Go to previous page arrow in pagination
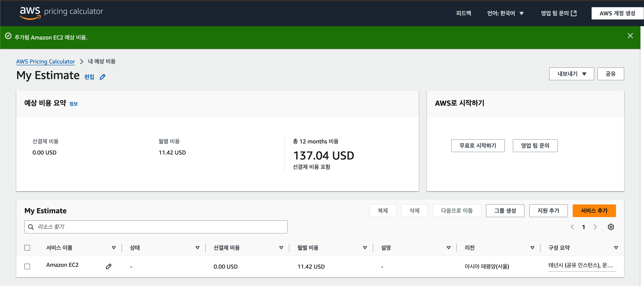The height and width of the screenshot is (286, 644). coord(572,227)
